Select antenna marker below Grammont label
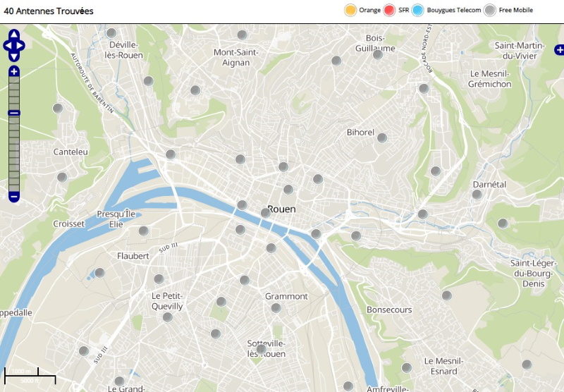This screenshot has height=392, width=564. pyautogui.click(x=276, y=308)
